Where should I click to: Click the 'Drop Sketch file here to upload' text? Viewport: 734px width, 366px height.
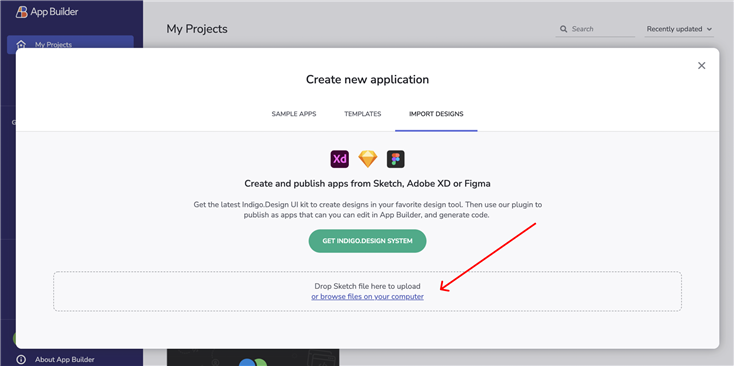pyautogui.click(x=367, y=286)
